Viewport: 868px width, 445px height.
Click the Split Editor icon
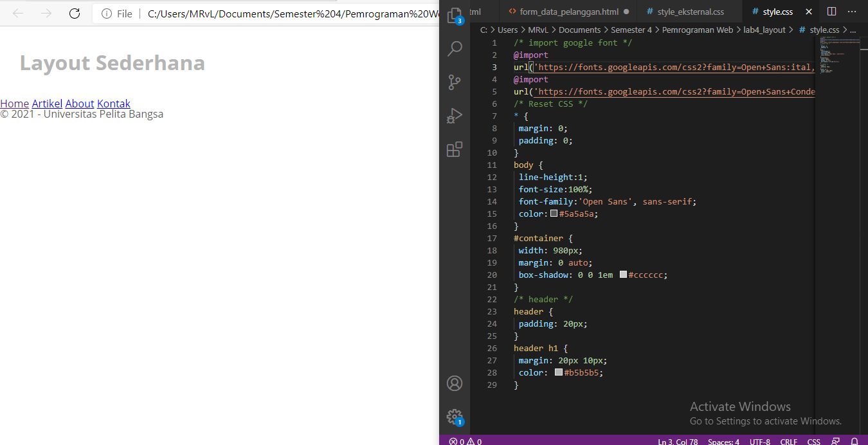coord(831,11)
